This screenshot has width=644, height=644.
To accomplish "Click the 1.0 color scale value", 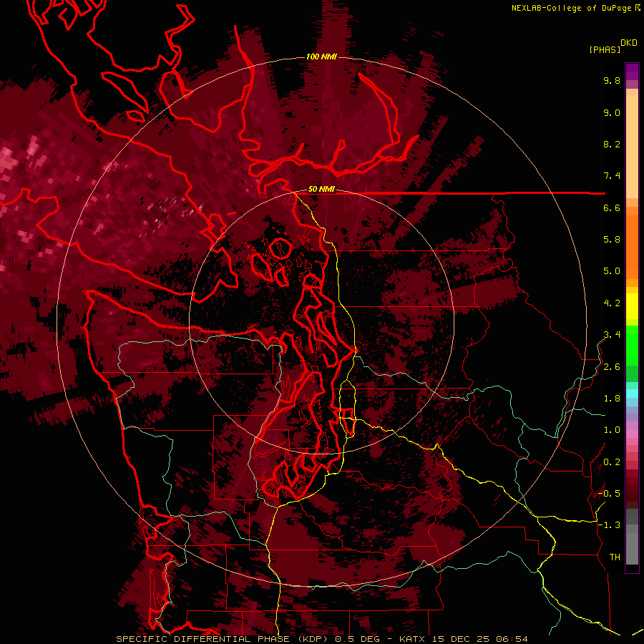I will tap(612, 431).
